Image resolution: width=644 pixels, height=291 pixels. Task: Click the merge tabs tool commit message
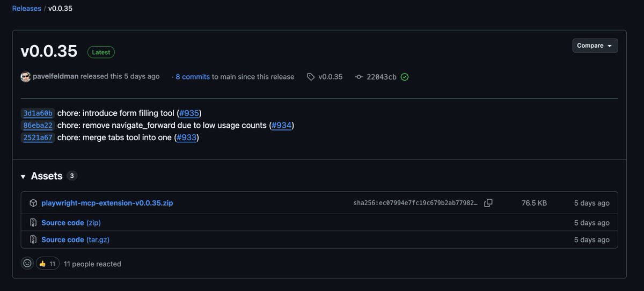coord(115,137)
